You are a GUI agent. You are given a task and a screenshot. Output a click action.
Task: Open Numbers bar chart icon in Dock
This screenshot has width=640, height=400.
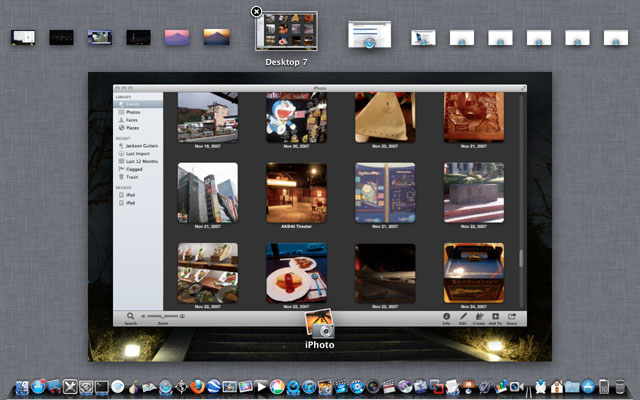coord(500,387)
